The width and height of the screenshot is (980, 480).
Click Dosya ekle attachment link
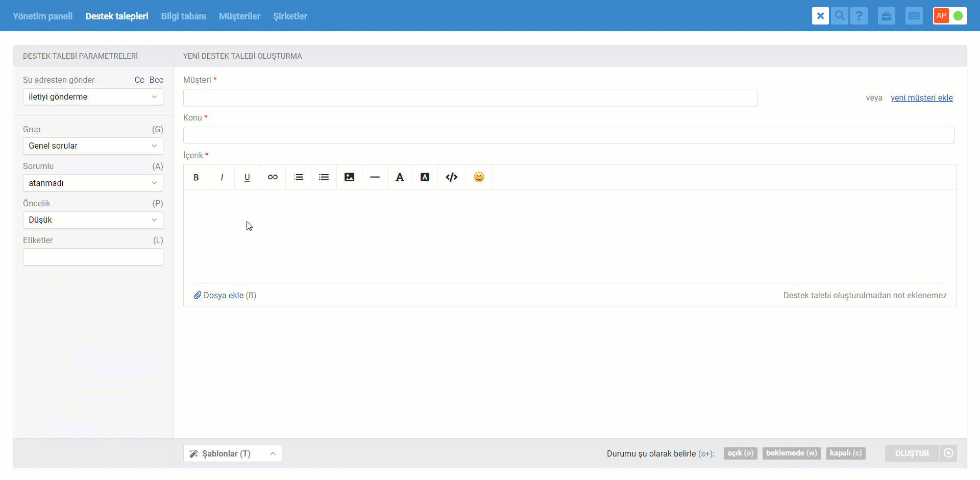[x=224, y=296]
